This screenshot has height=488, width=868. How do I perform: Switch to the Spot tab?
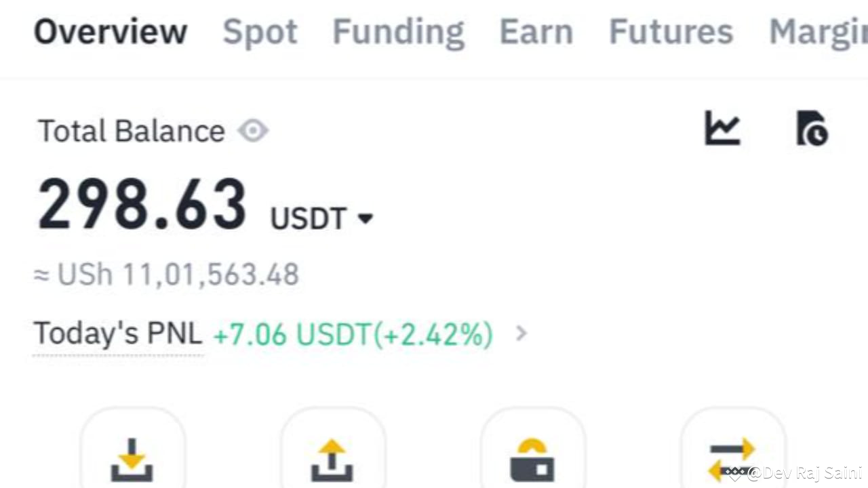click(260, 32)
